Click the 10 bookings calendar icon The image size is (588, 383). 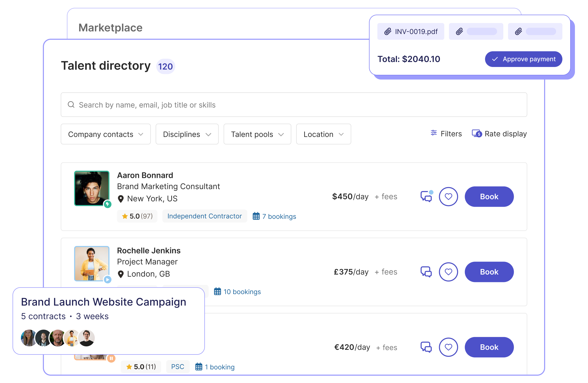217,291
